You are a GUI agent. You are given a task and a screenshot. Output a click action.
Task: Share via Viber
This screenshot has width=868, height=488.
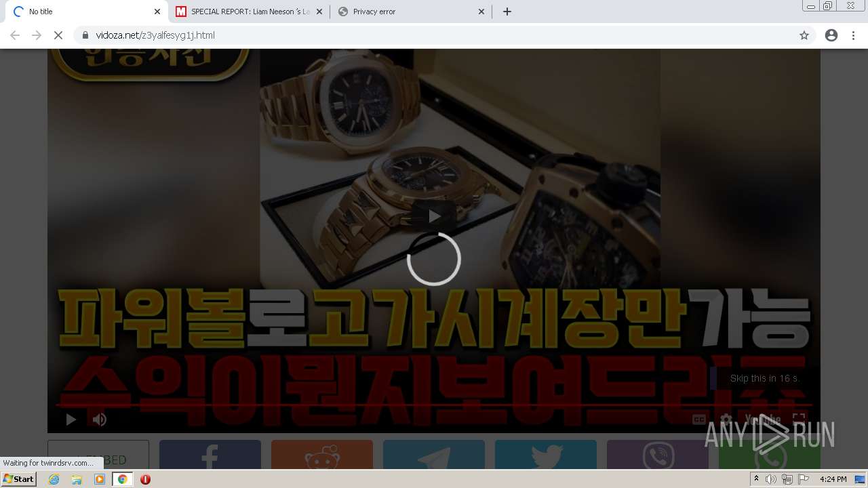(x=658, y=455)
